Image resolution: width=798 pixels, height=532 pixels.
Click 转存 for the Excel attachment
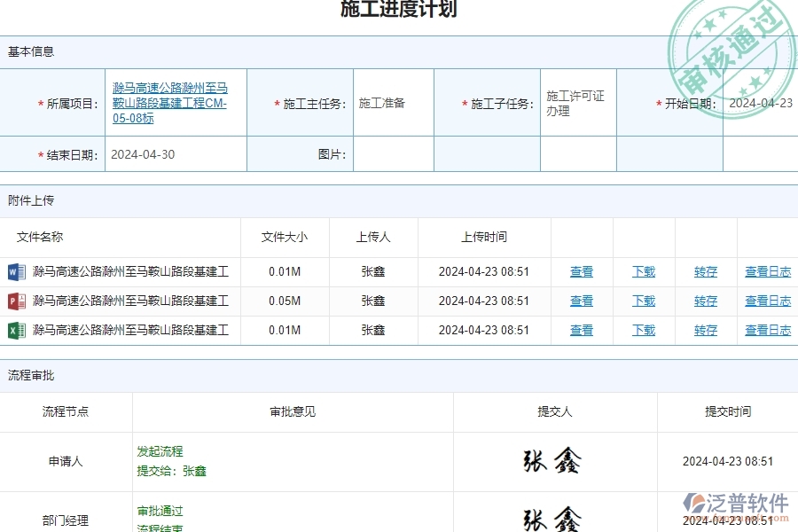tap(705, 330)
